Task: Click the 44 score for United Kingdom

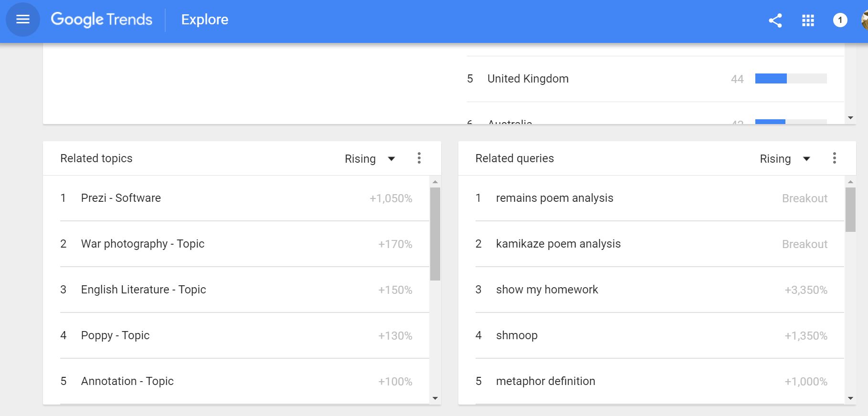Action: coord(737,79)
